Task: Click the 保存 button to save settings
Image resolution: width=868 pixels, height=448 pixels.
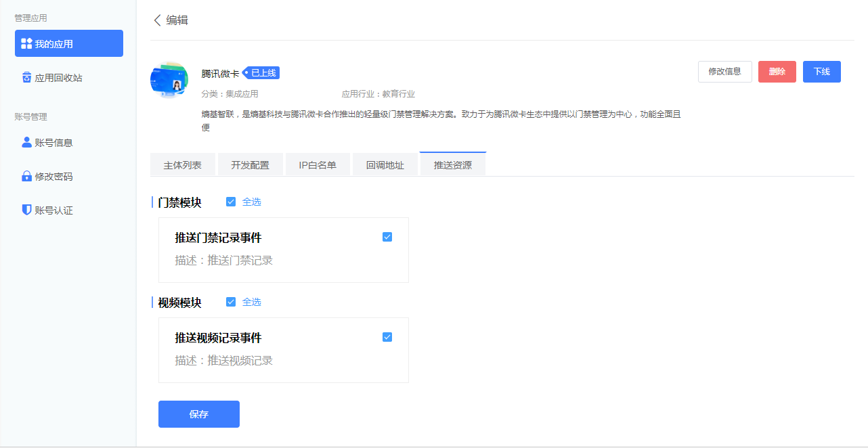Action: (198, 413)
